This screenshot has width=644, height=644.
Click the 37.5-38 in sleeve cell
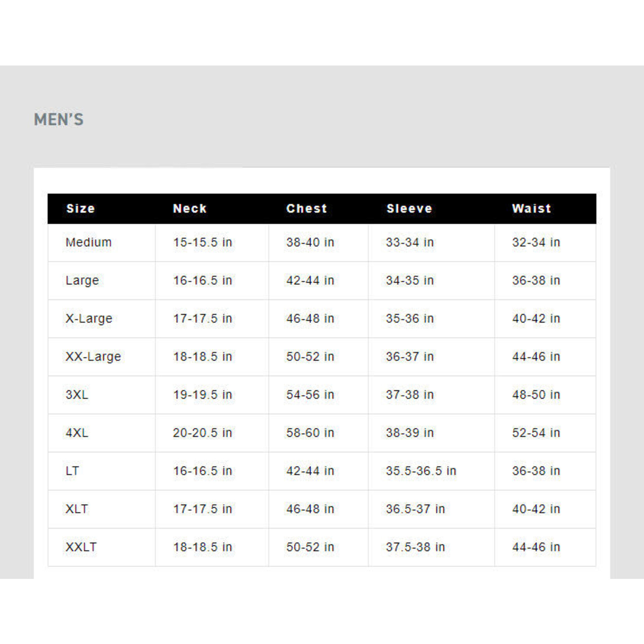coord(415,547)
